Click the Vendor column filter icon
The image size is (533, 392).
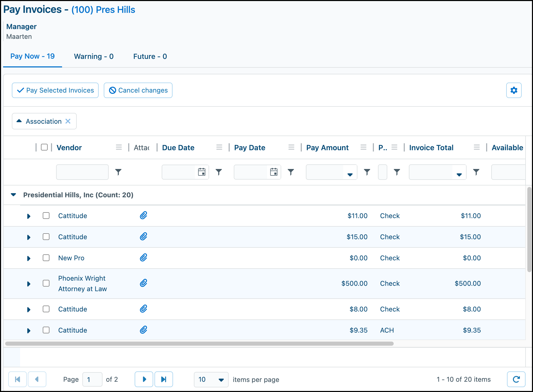coord(118,172)
